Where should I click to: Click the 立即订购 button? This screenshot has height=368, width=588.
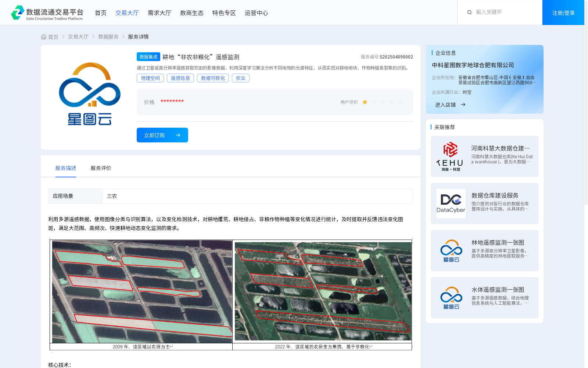(x=162, y=135)
